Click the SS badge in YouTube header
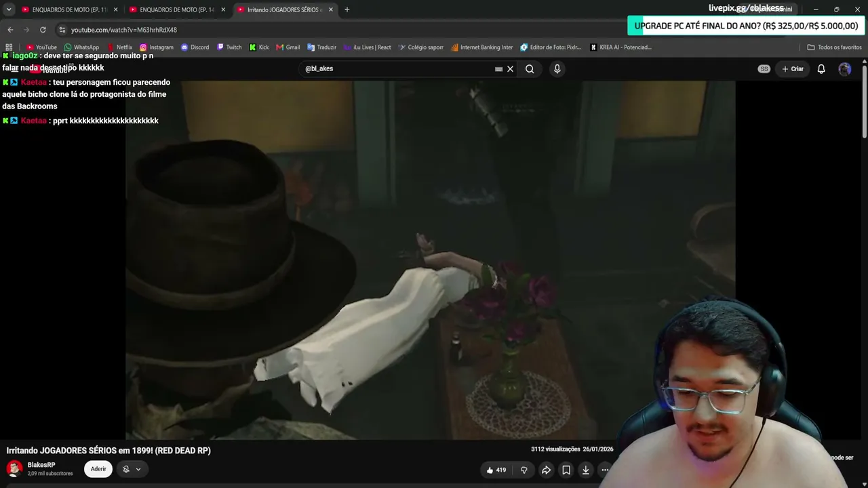The width and height of the screenshot is (868, 488). pyautogui.click(x=764, y=68)
